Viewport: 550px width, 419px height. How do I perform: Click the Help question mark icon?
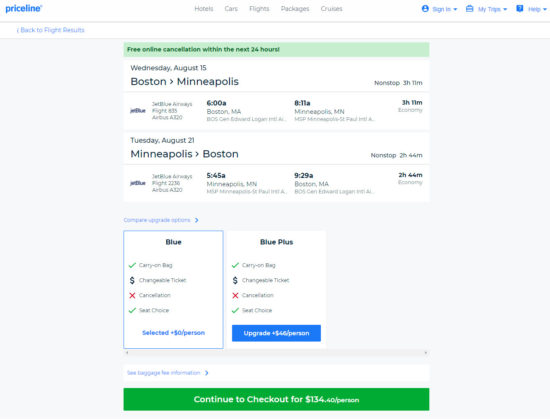(519, 9)
